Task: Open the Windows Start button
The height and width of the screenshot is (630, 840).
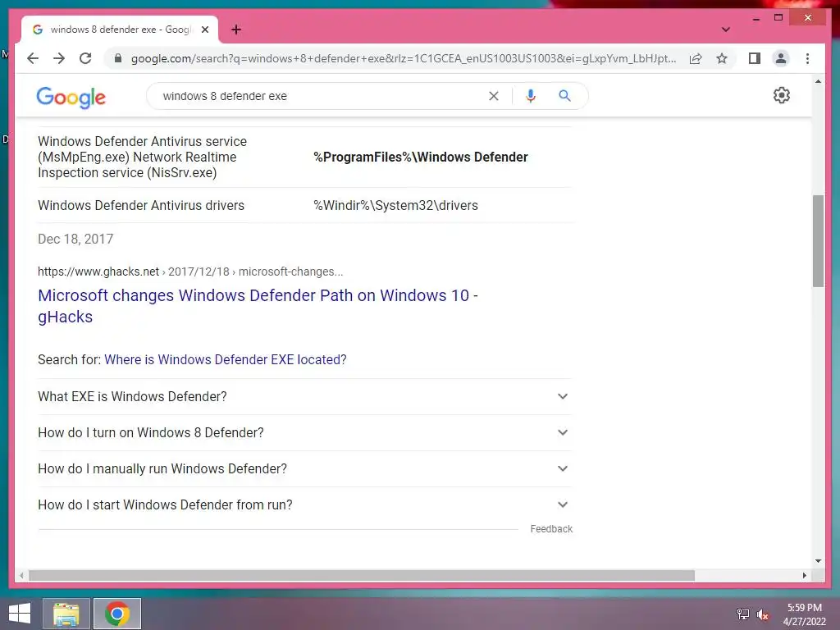Action: [x=20, y=614]
